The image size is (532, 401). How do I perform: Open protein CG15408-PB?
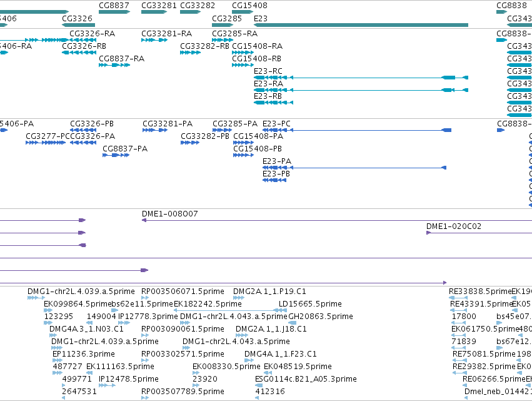pyautogui.click(x=243, y=155)
